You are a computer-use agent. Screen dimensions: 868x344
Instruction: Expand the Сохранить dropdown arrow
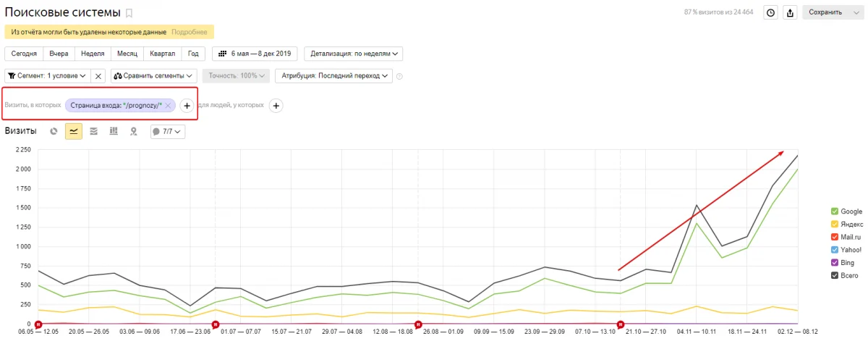click(x=855, y=12)
